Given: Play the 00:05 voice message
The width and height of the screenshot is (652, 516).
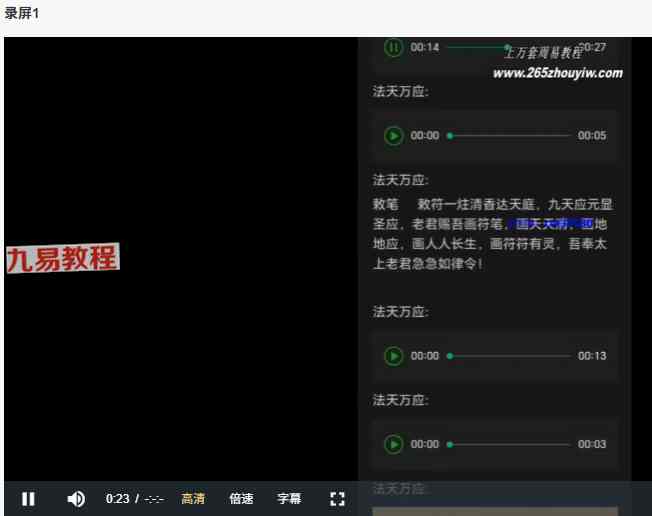Looking at the screenshot, I should 394,135.
